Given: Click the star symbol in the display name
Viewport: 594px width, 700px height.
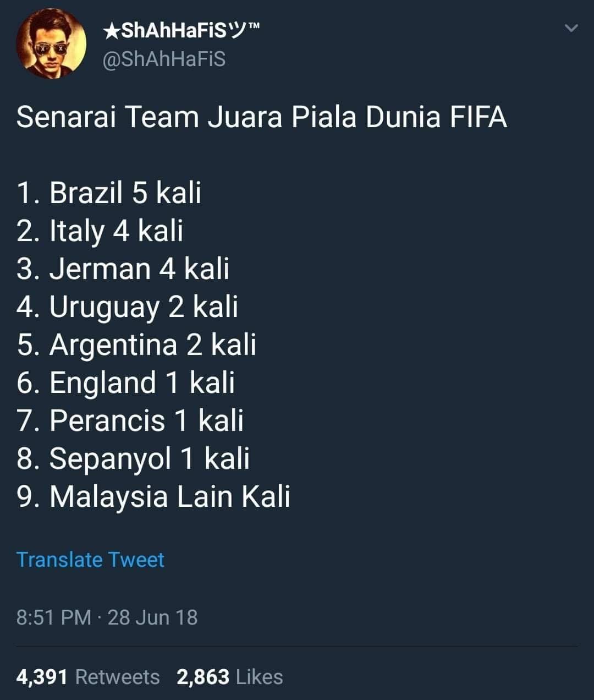Looking at the screenshot, I should (111, 31).
